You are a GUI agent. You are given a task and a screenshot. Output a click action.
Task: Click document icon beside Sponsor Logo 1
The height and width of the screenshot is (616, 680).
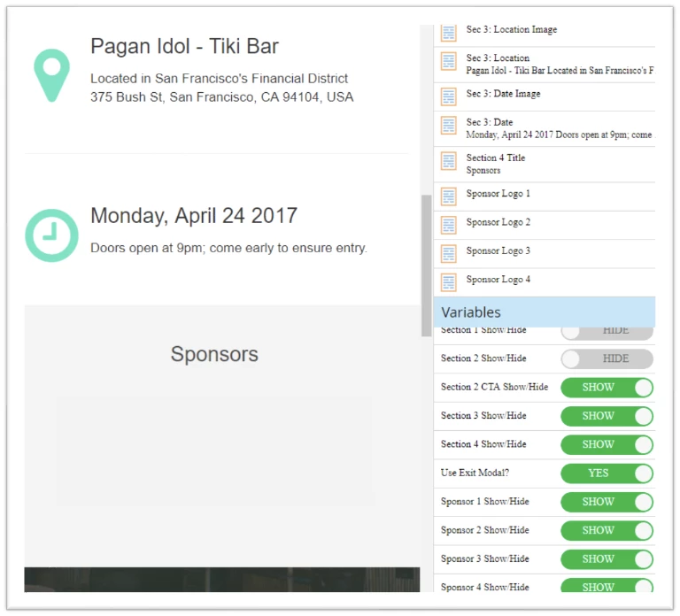point(448,196)
